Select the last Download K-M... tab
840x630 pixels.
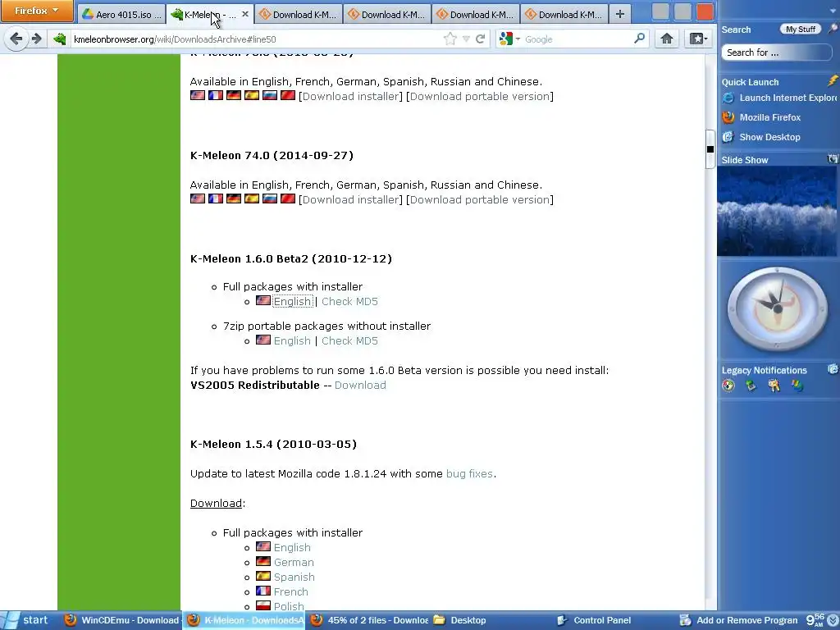click(564, 15)
